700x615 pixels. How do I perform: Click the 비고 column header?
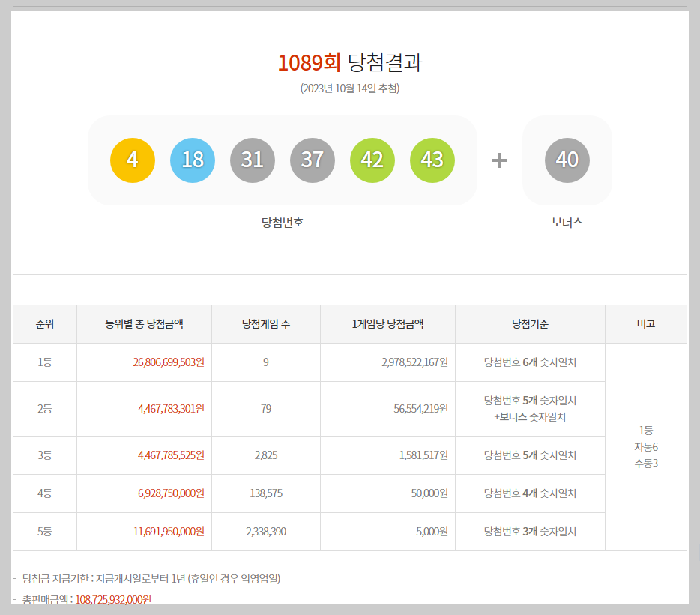(x=646, y=324)
